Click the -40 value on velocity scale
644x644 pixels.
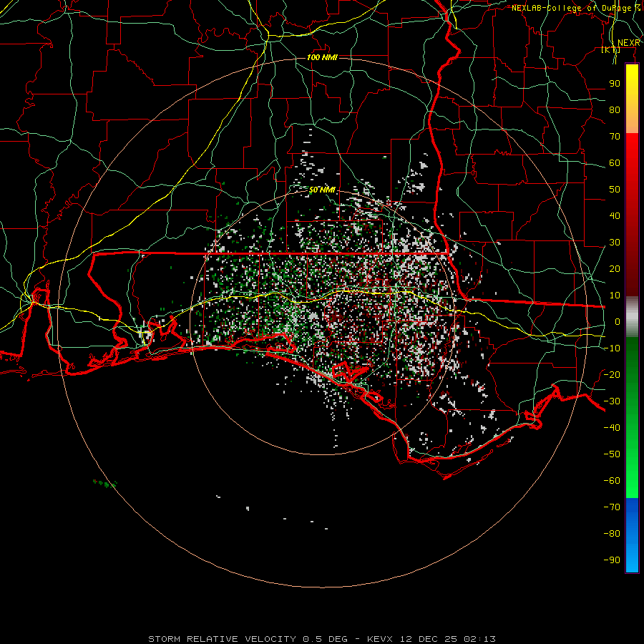612,428
